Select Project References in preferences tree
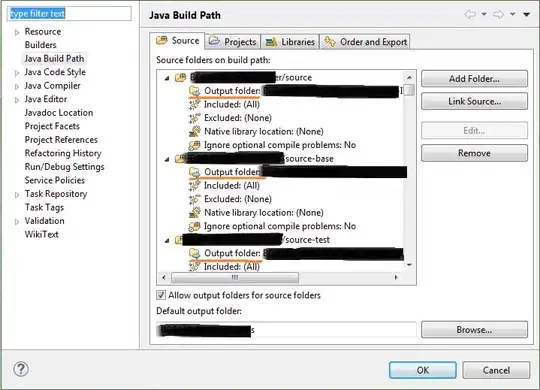The width and height of the screenshot is (540, 390). [61, 140]
